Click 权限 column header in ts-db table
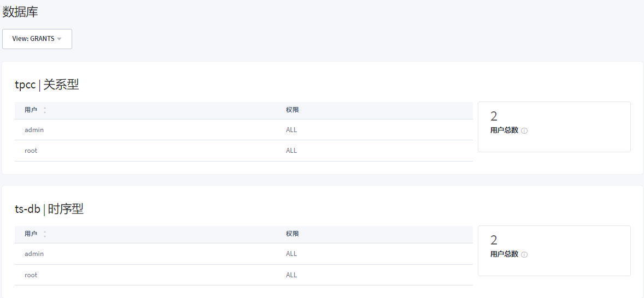 (x=292, y=234)
